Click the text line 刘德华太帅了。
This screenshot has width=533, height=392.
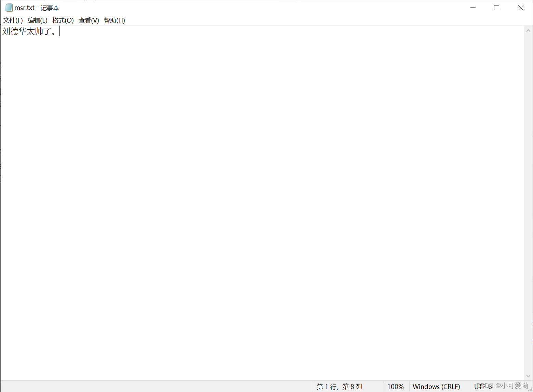coord(29,31)
